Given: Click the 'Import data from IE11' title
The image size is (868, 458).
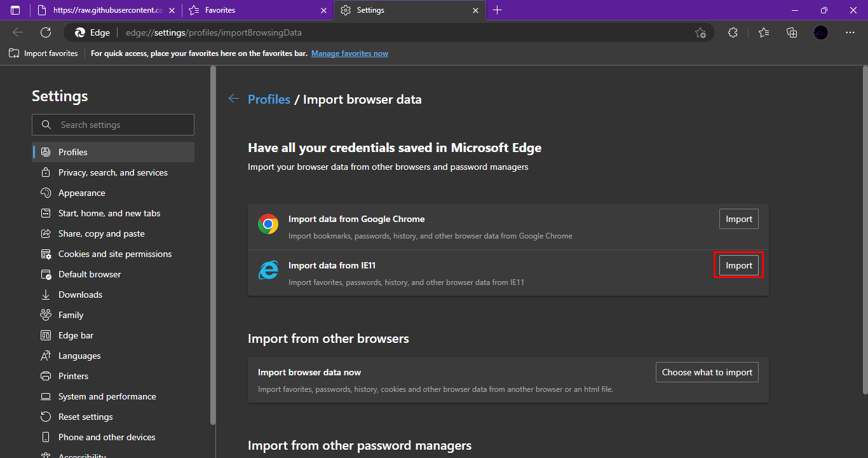Looking at the screenshot, I should 332,265.
